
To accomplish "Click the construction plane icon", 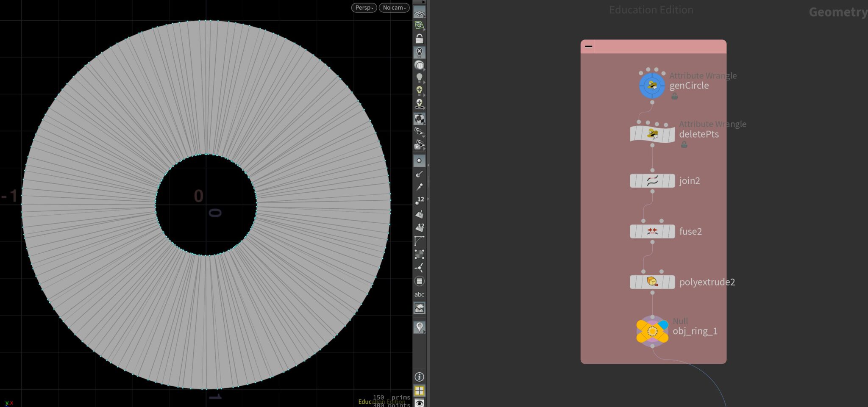I will click(x=419, y=25).
